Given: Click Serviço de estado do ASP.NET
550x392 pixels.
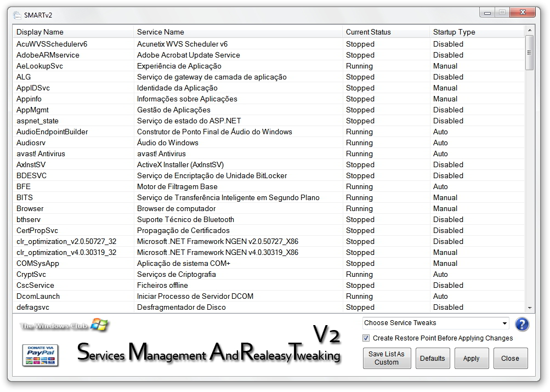Looking at the screenshot, I should (x=189, y=121).
